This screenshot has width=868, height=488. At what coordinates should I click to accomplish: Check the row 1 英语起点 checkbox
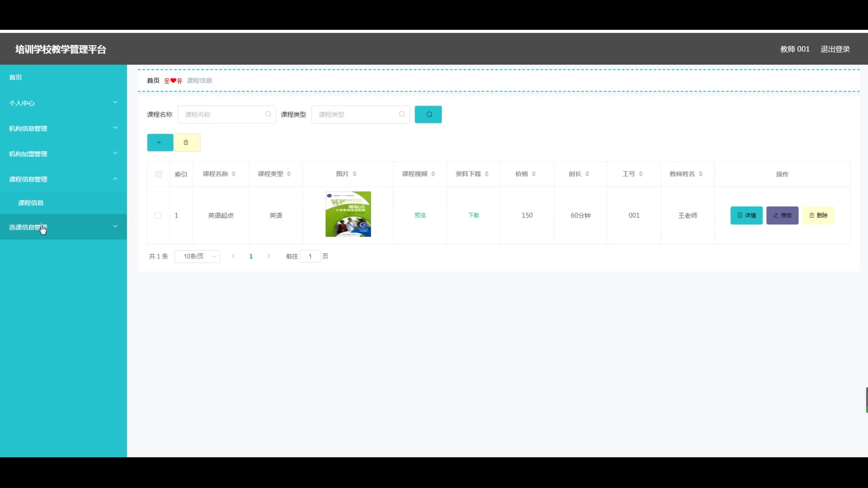pyautogui.click(x=158, y=216)
